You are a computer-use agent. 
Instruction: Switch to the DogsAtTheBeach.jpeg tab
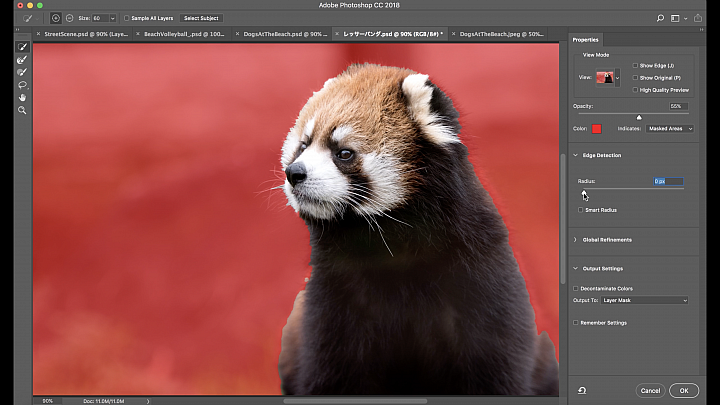click(x=501, y=34)
